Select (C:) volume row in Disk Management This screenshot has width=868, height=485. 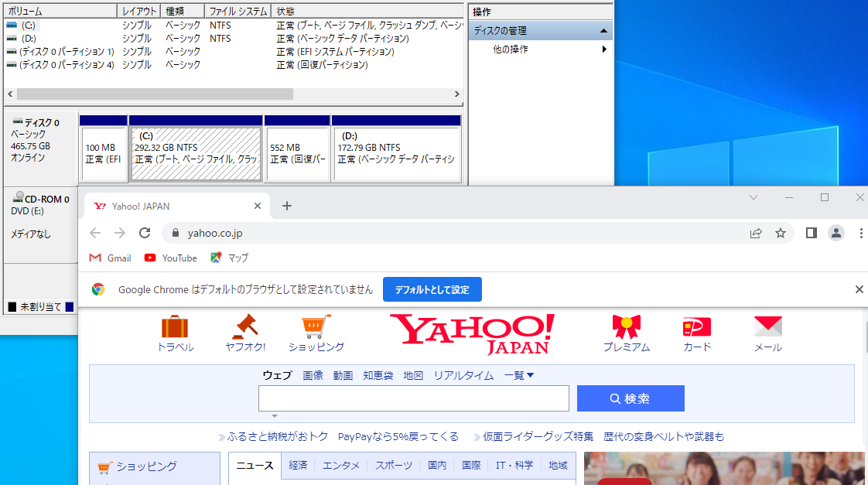pyautogui.click(x=234, y=25)
